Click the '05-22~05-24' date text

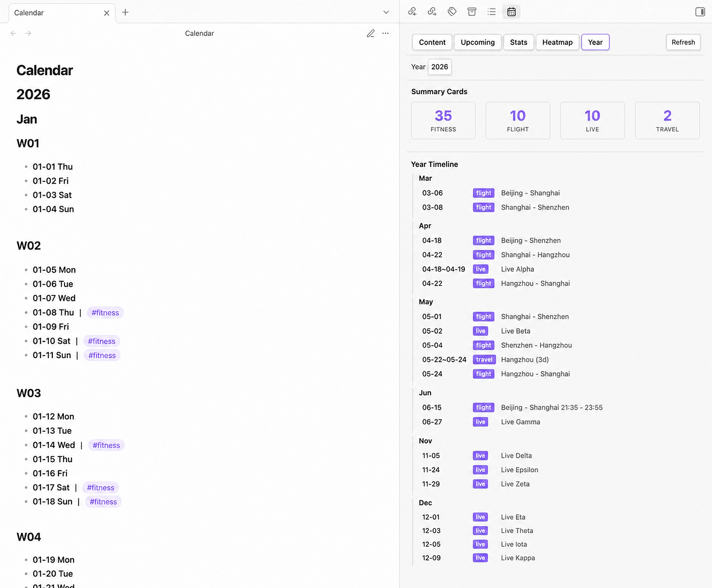click(x=444, y=359)
